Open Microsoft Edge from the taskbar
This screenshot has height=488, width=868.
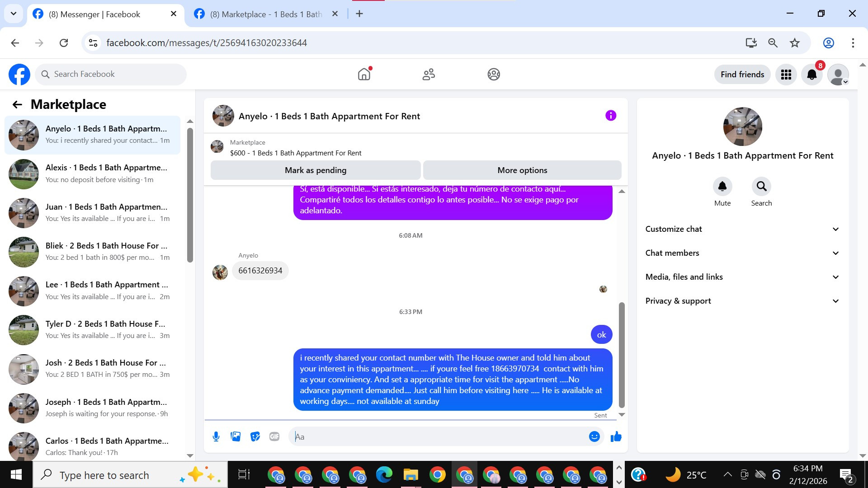coord(384,475)
